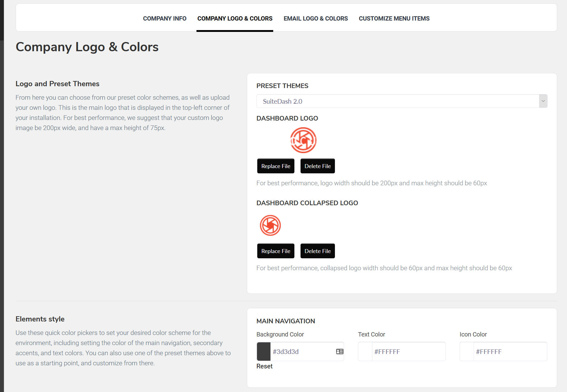Viewport: 567px width, 392px height.
Task: Delete the dashboard collapsed logo file
Action: click(317, 251)
